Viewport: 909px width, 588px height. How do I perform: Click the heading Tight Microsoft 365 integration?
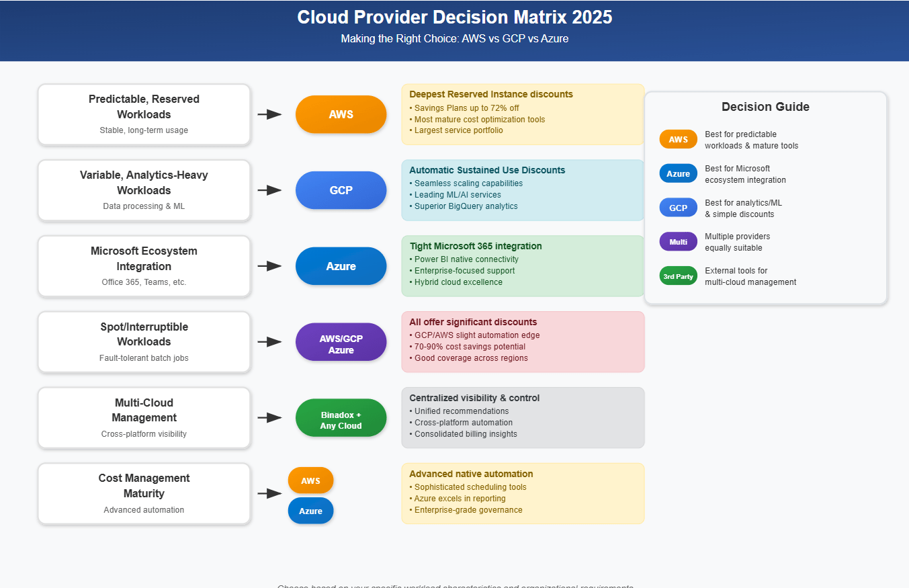[x=476, y=246]
